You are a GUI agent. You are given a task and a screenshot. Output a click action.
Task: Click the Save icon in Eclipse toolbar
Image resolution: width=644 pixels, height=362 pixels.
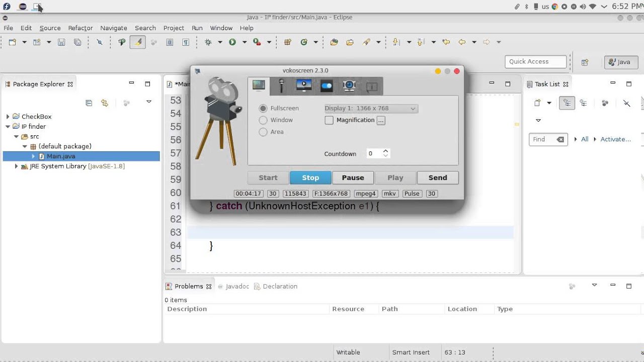tap(61, 42)
